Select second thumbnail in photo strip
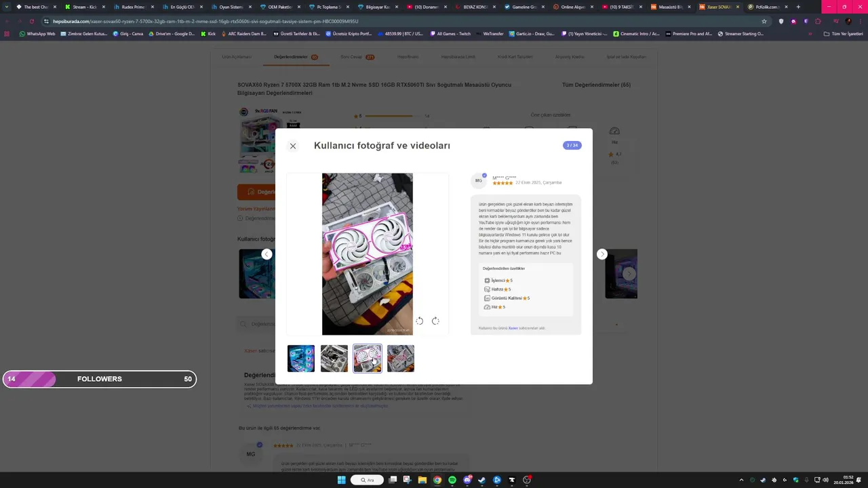Viewport: 868px width, 488px height. coord(334,359)
